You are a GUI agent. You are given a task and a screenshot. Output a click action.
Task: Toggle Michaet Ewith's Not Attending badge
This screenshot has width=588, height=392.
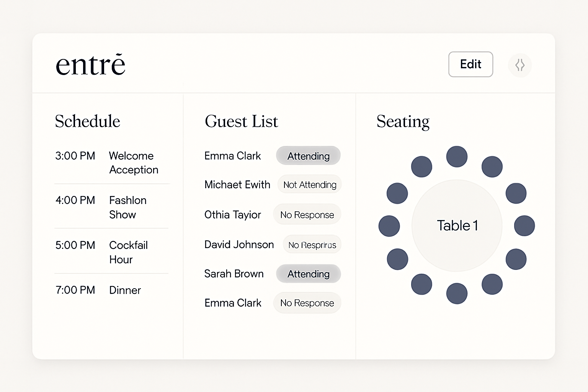[309, 185]
